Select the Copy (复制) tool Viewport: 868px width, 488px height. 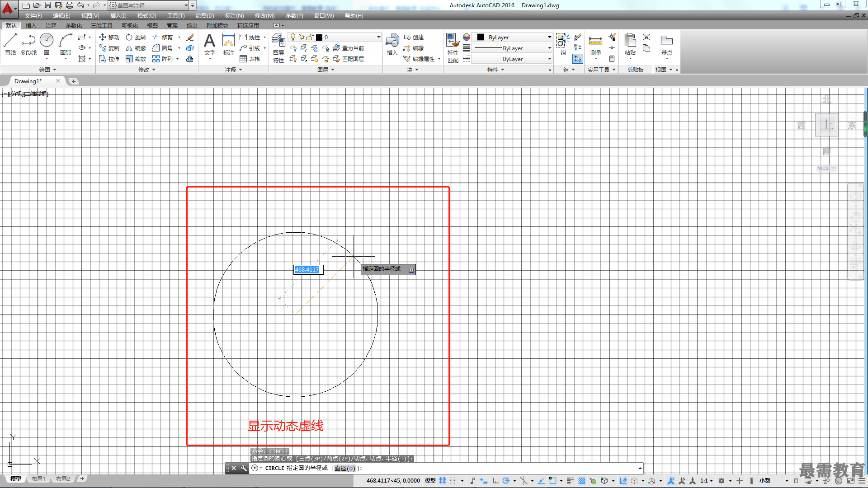click(x=109, y=48)
